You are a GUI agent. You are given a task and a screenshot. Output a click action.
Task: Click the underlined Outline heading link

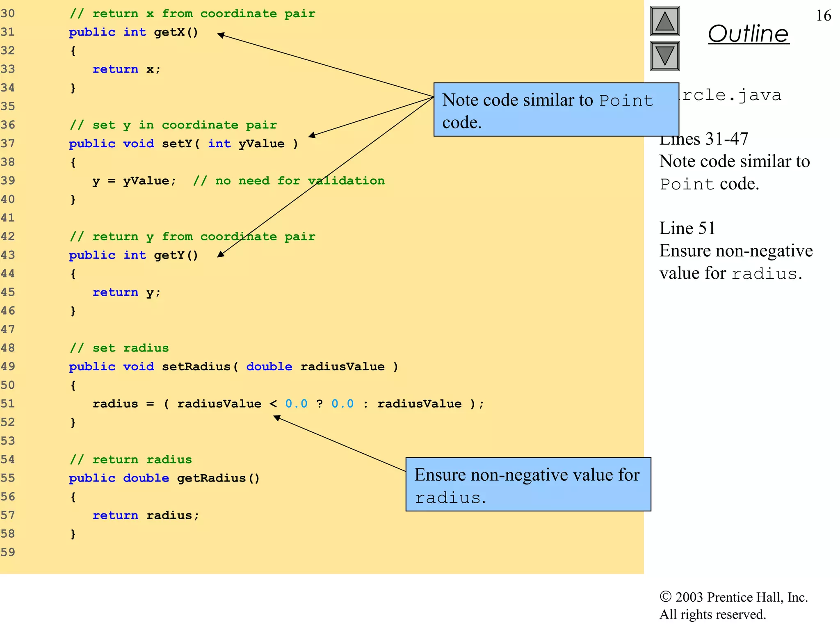click(748, 34)
